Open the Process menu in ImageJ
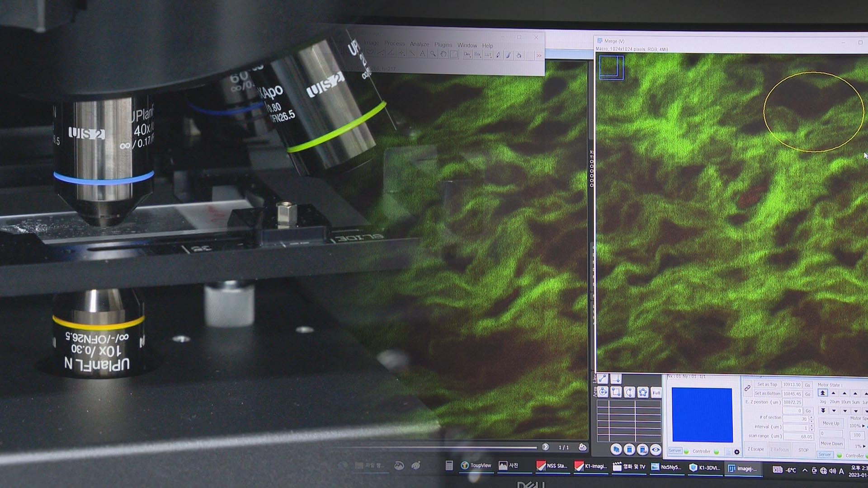The width and height of the screenshot is (868, 488). click(395, 43)
